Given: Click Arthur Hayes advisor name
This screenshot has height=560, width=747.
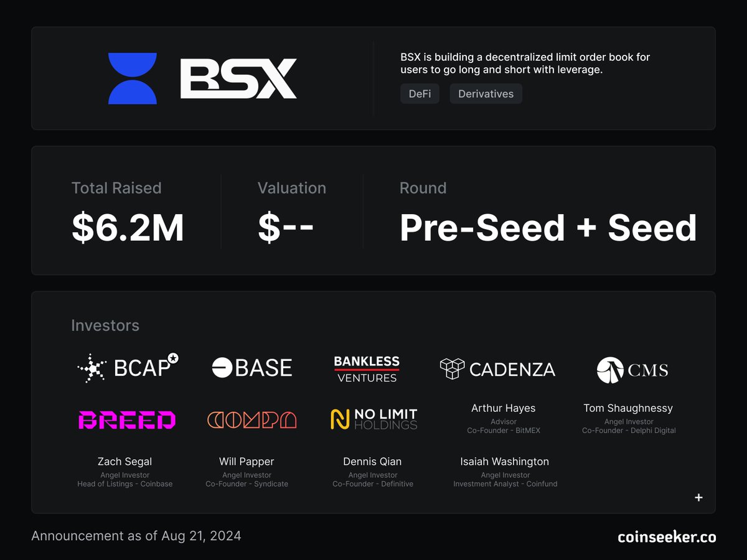Looking at the screenshot, I should coord(503,408).
